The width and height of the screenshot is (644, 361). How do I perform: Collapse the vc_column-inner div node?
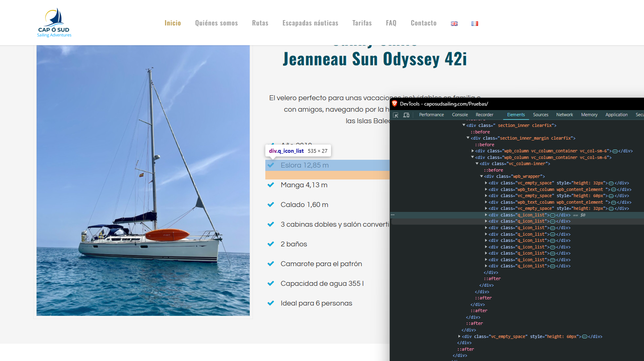coord(477,163)
